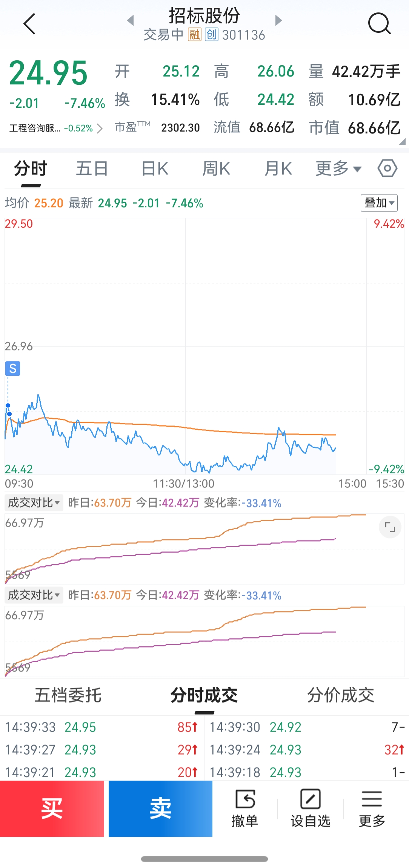Image resolution: width=409 pixels, height=868 pixels.
Task: Go to previous stock with left triangle
Action: coord(131,20)
